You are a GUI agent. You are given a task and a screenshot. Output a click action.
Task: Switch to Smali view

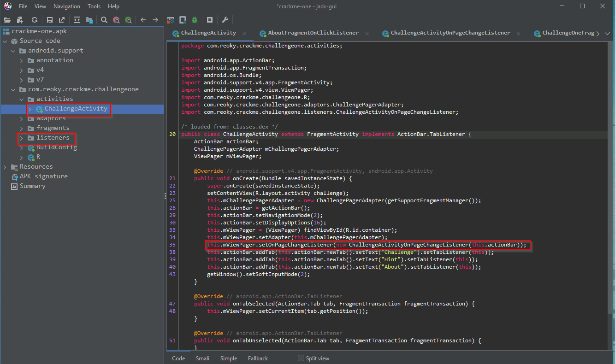click(x=202, y=358)
